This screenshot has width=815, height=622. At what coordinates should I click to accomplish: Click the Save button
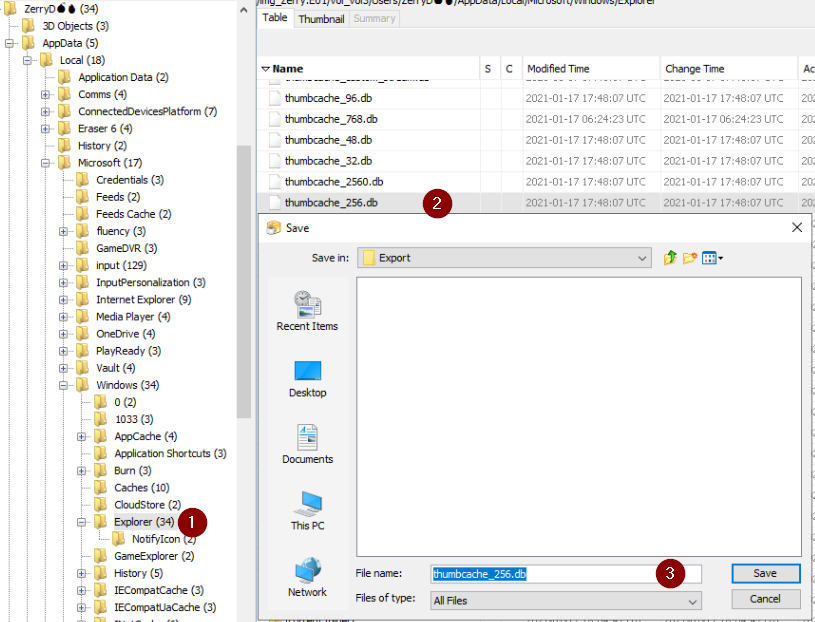(765, 574)
